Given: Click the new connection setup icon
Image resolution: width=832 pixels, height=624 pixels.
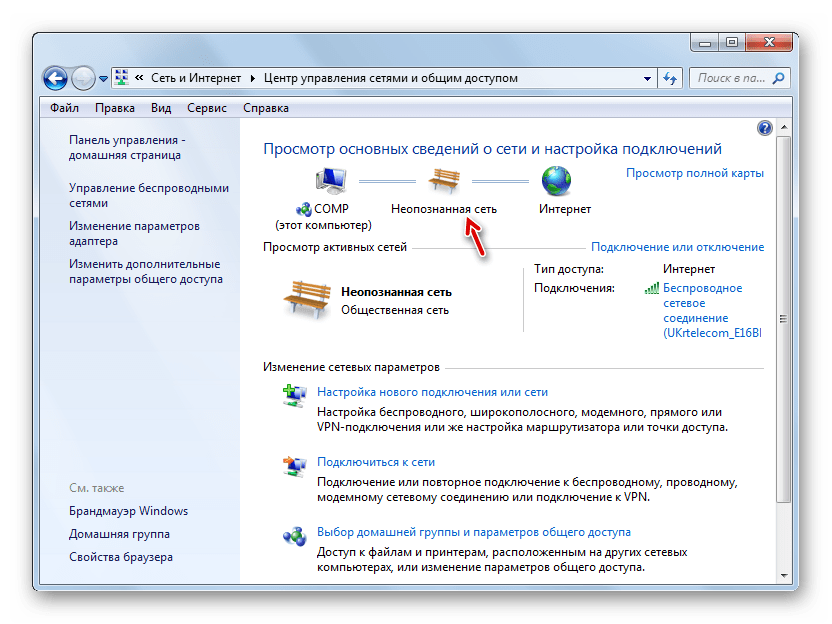Looking at the screenshot, I should (294, 396).
